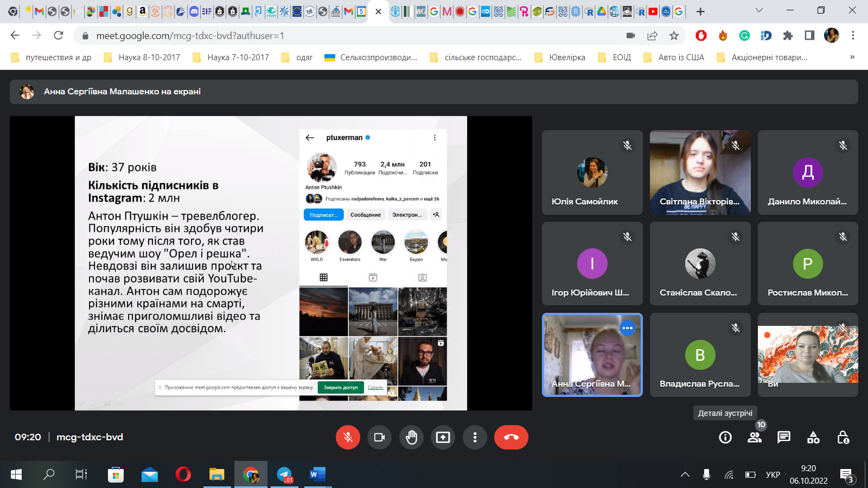
Task: Open Ювелірка bookmark folder
Action: click(560, 57)
